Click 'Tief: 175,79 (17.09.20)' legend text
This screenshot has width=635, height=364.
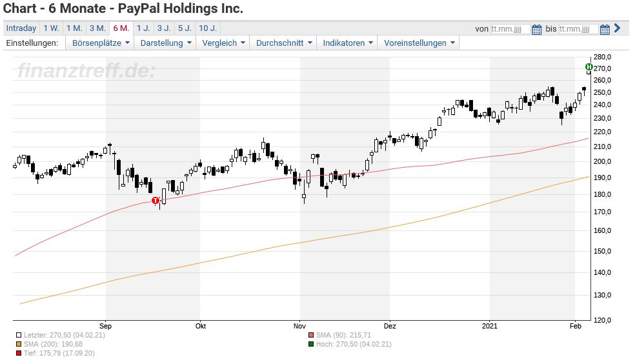coord(59,353)
